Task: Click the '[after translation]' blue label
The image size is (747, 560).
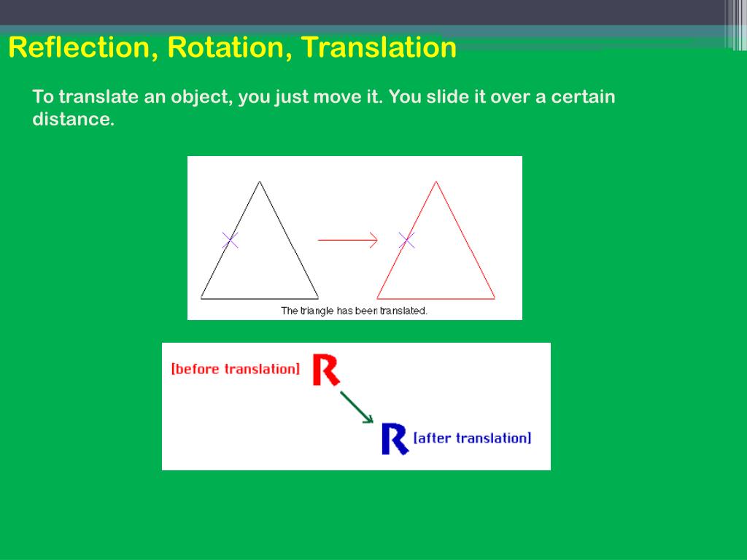Action: click(x=472, y=438)
